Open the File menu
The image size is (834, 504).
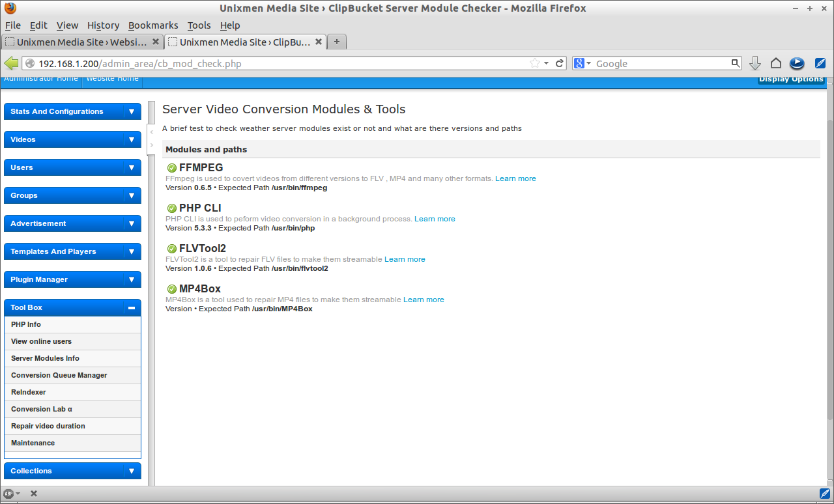(x=13, y=25)
